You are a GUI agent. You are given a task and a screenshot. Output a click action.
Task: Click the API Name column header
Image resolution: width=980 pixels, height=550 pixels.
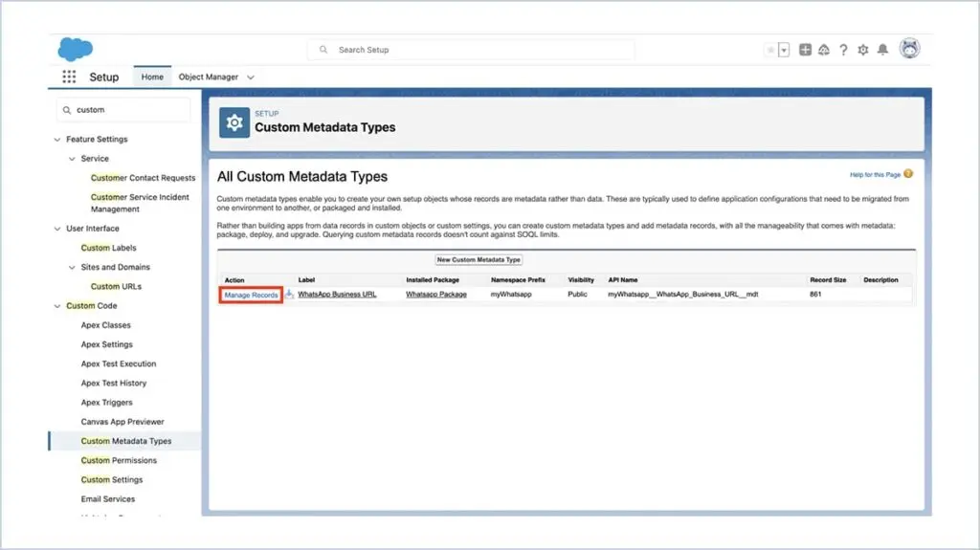[623, 280]
